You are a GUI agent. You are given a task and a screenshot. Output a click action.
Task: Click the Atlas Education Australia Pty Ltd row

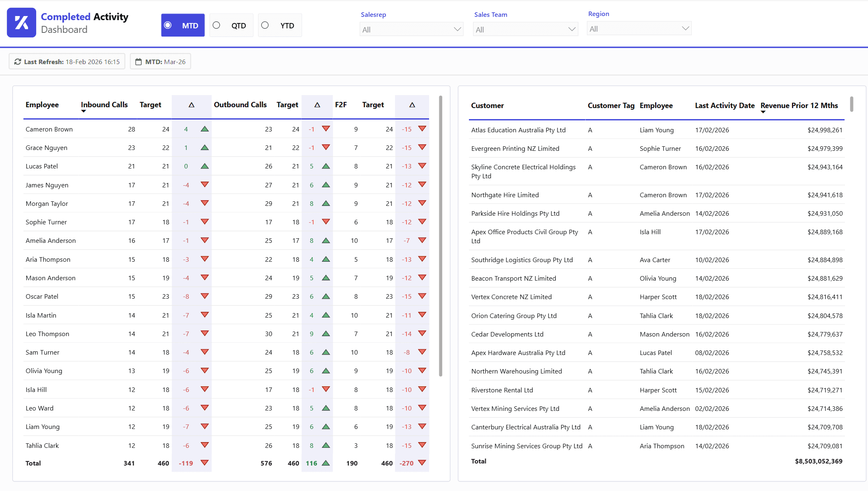[x=518, y=130]
